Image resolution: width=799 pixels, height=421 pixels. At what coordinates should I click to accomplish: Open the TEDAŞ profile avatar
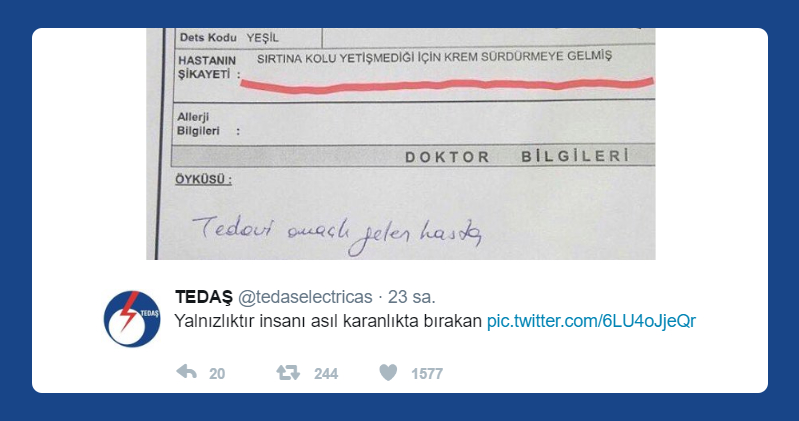[132, 319]
